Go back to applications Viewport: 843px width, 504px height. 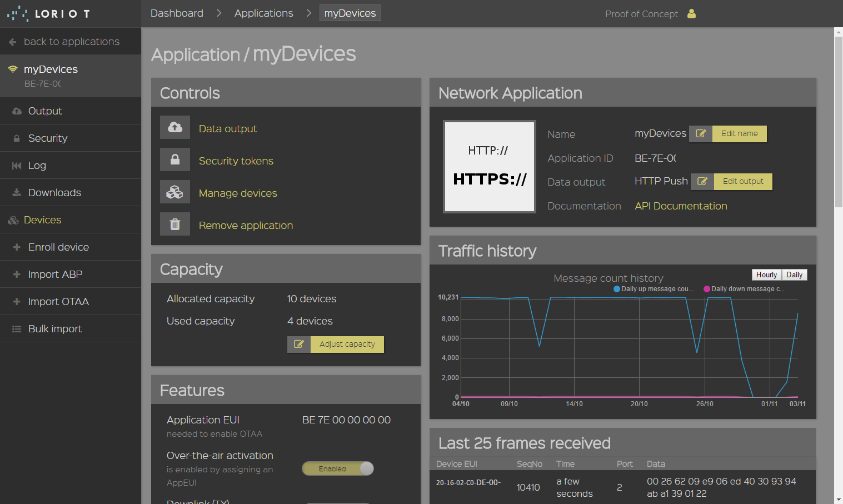[x=71, y=42]
